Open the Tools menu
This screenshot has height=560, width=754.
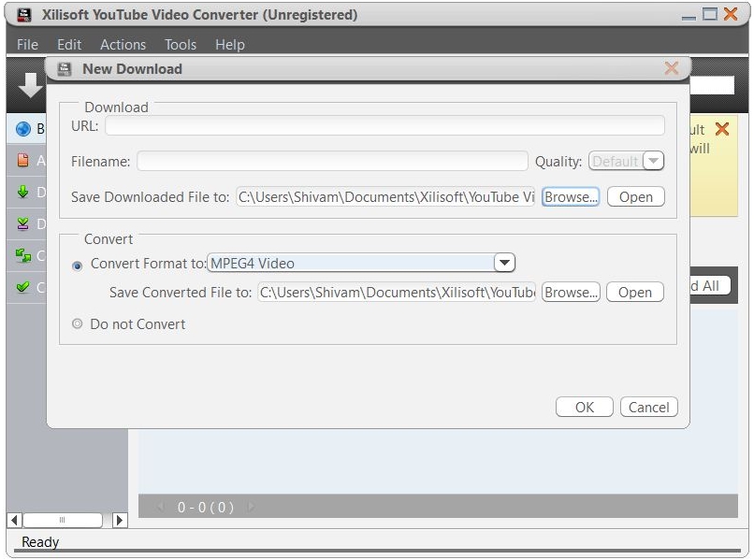point(181,45)
